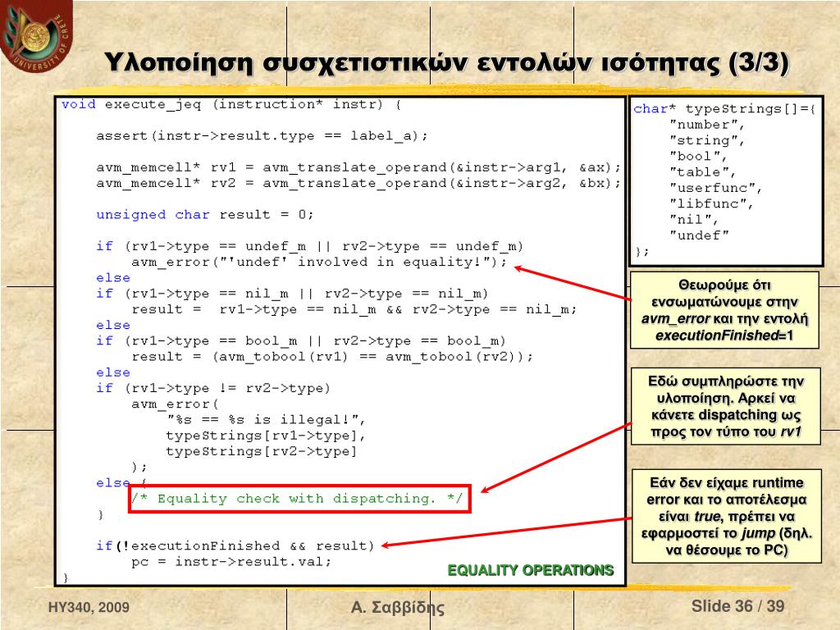The image size is (840, 630).
Task: Click the '"%s == %s is illegal!",' string line
Action: [266, 419]
